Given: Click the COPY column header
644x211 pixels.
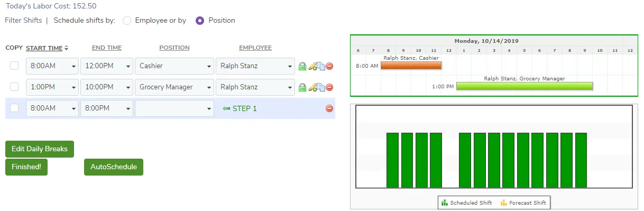Looking at the screenshot, I should 14,48.
